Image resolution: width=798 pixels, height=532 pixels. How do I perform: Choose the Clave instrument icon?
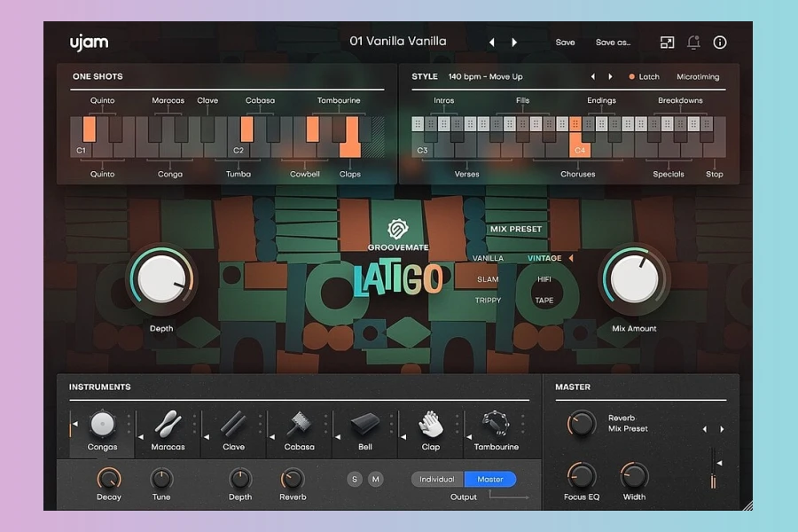(x=233, y=424)
